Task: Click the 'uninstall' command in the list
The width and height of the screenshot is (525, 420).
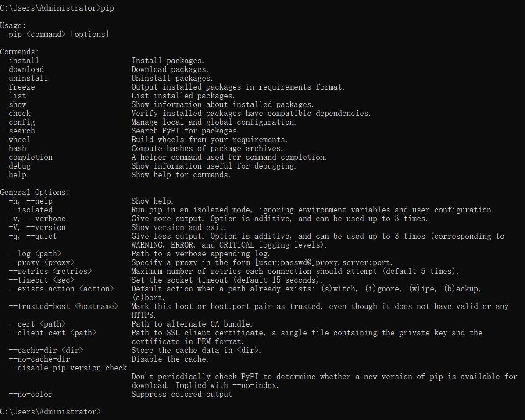Action: tap(28, 78)
